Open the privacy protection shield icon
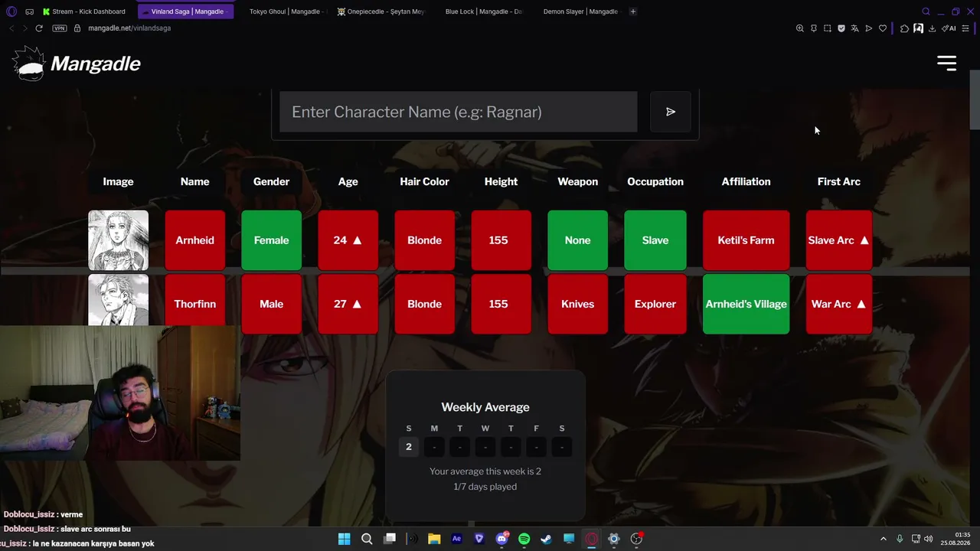This screenshot has width=980, height=551. [841, 28]
